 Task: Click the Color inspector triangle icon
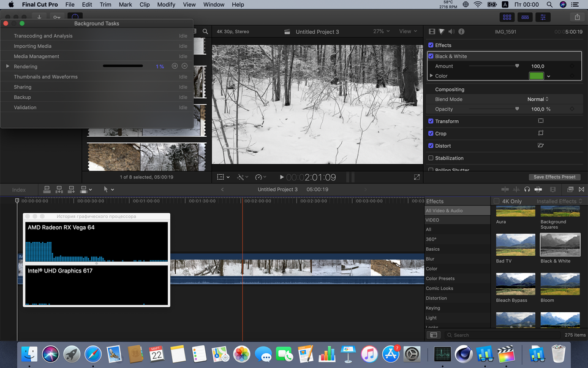pyautogui.click(x=442, y=31)
